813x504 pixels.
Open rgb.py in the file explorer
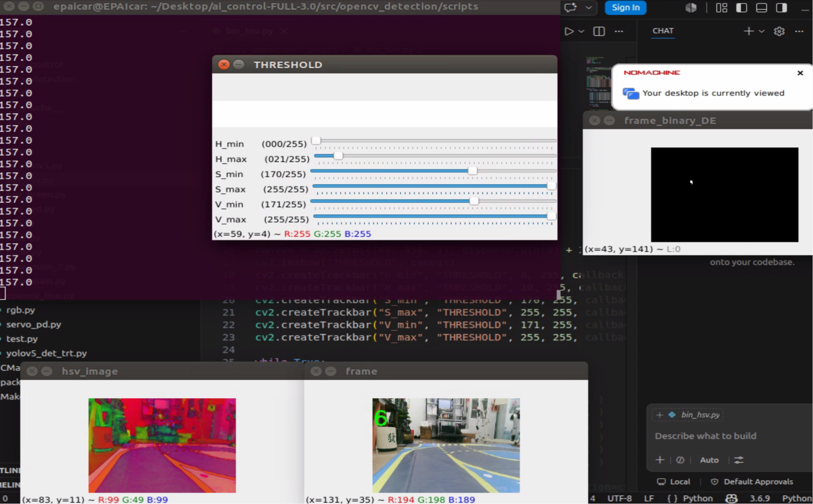21,310
